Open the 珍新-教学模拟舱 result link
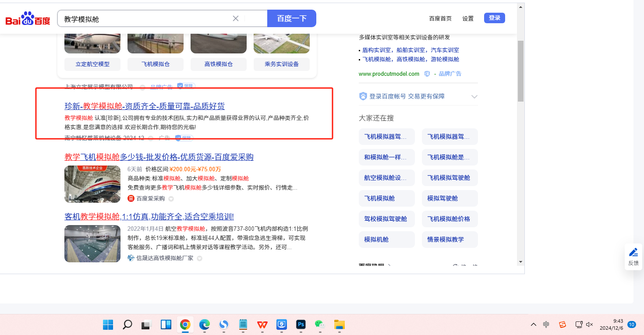 pyautogui.click(x=145, y=106)
